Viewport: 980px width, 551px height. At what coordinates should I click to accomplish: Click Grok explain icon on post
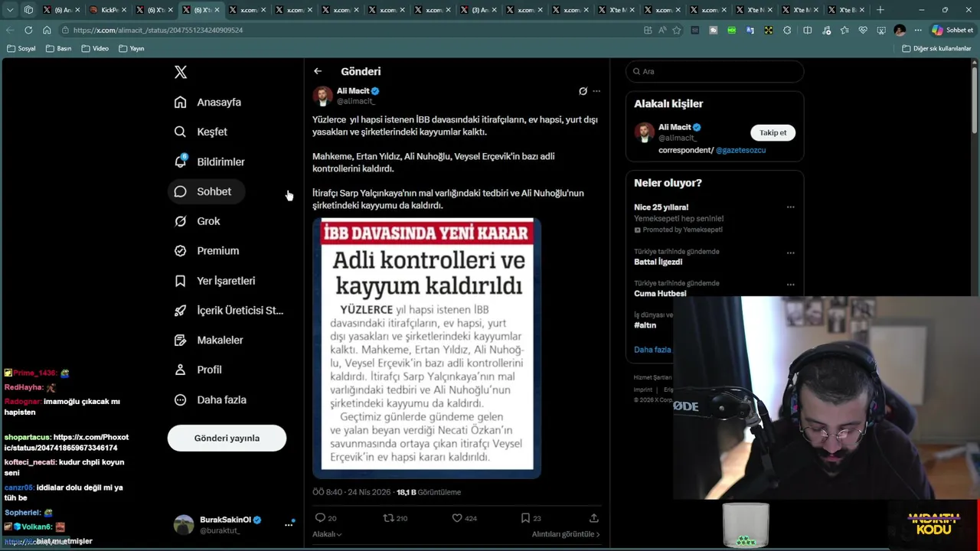click(583, 91)
